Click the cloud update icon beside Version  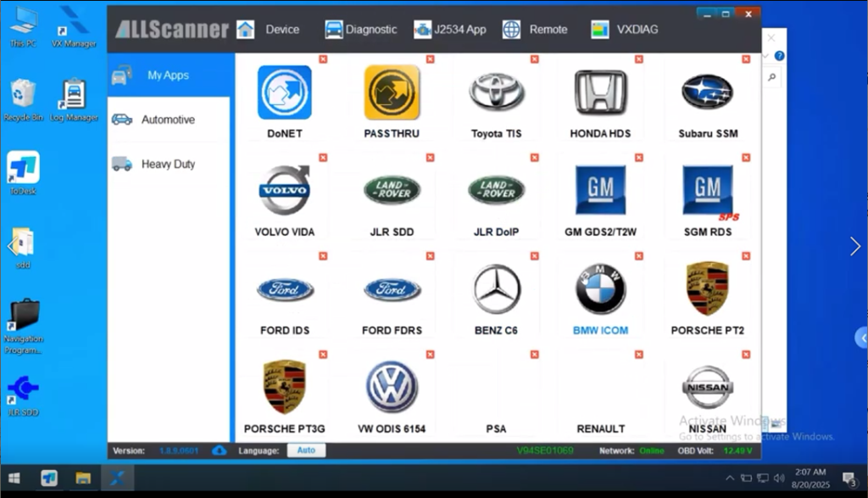point(219,451)
